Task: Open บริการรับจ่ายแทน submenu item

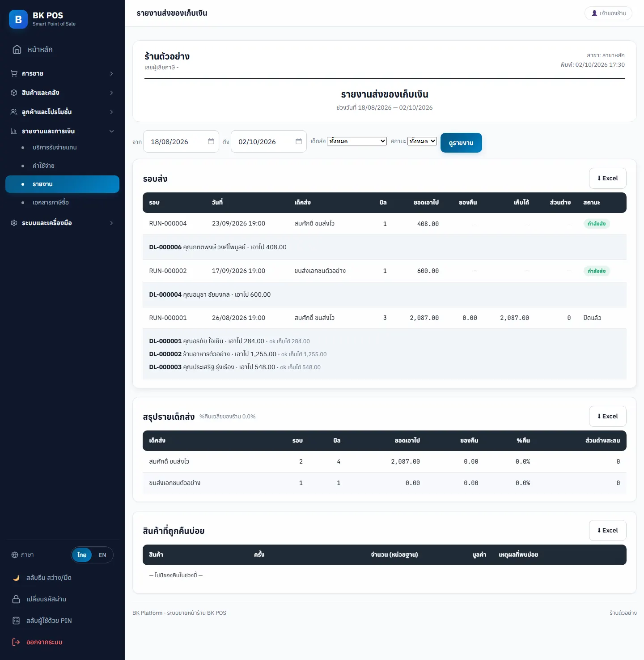Action: point(63,147)
